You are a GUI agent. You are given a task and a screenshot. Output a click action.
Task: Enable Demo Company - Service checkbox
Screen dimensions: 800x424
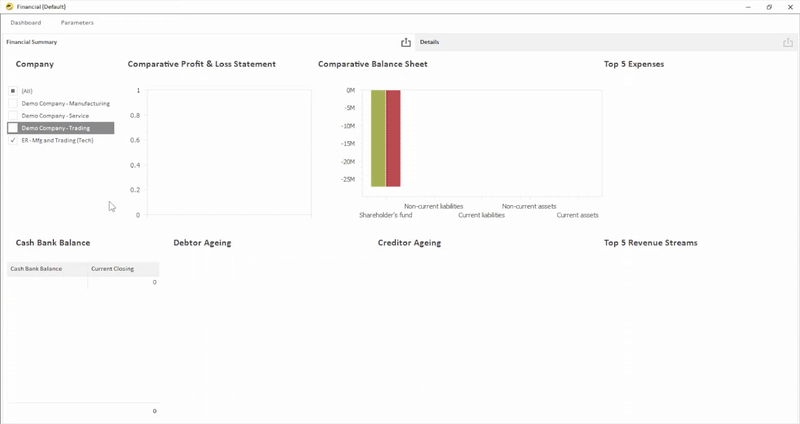tap(13, 116)
